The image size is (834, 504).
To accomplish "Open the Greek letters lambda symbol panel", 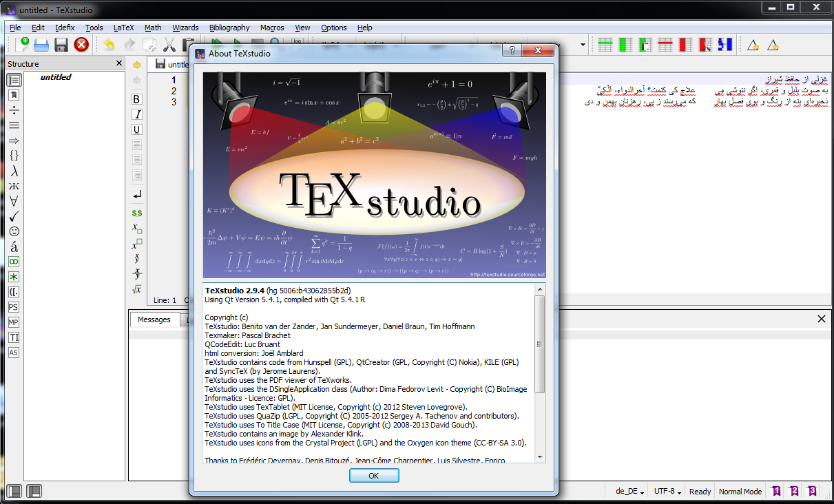I will pos(14,171).
